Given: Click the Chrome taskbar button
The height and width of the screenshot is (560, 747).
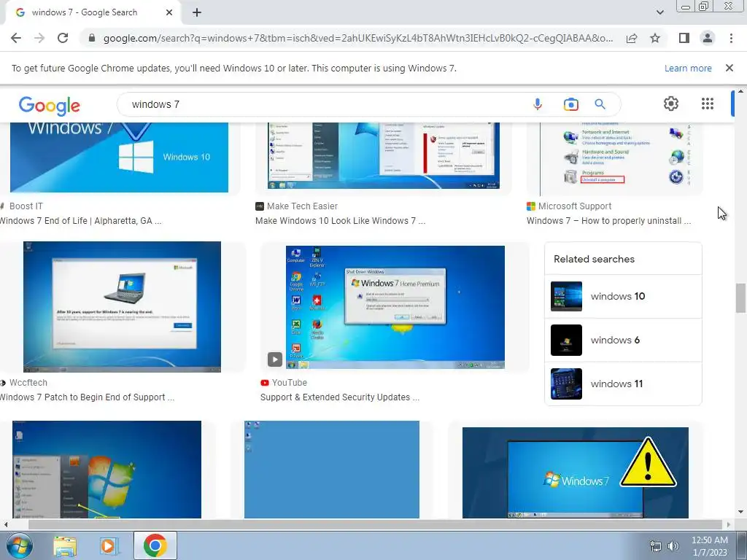Looking at the screenshot, I should (155, 545).
